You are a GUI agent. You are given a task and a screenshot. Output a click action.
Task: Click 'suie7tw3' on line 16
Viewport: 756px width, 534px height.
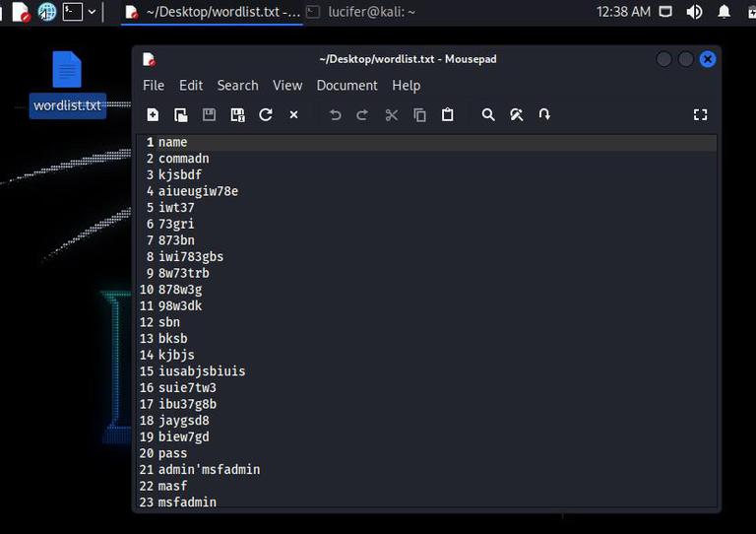pos(188,388)
